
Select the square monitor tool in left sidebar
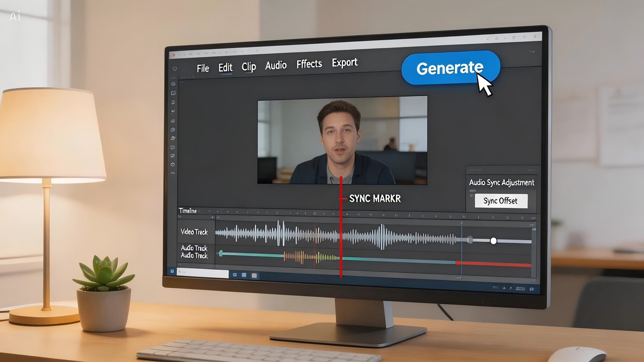click(173, 93)
